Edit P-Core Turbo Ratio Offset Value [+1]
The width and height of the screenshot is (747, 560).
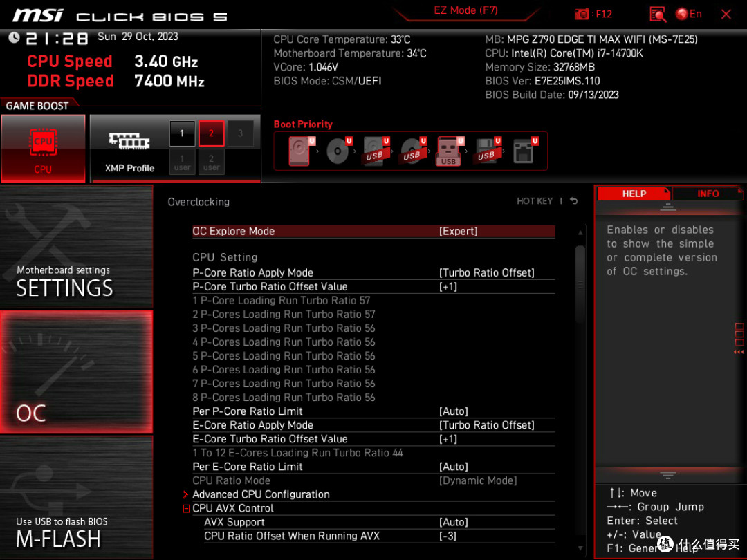(373, 287)
